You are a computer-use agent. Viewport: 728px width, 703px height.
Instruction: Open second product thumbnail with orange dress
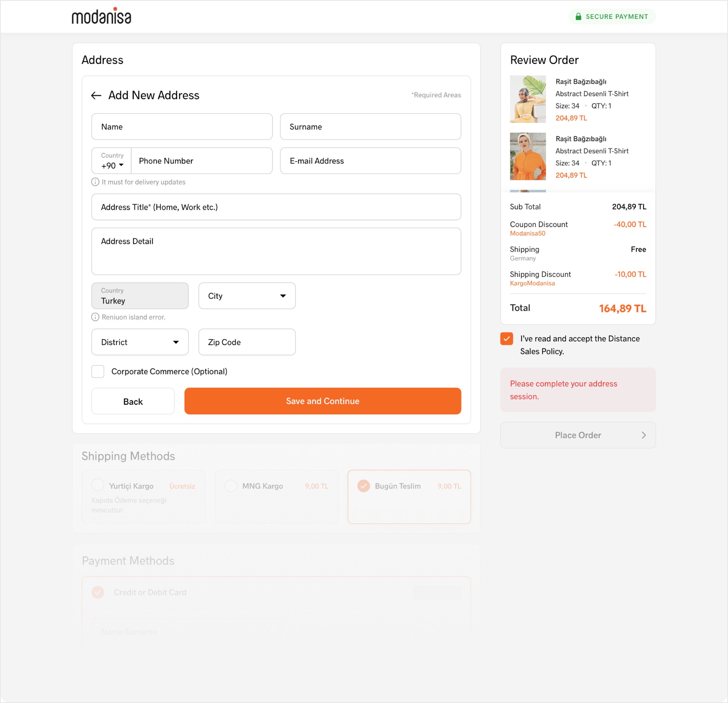click(x=527, y=156)
